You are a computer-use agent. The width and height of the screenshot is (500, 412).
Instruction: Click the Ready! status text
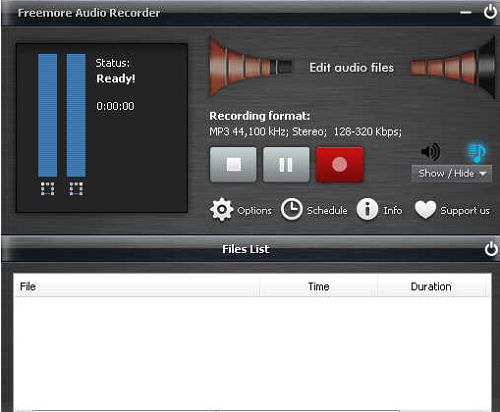(116, 79)
